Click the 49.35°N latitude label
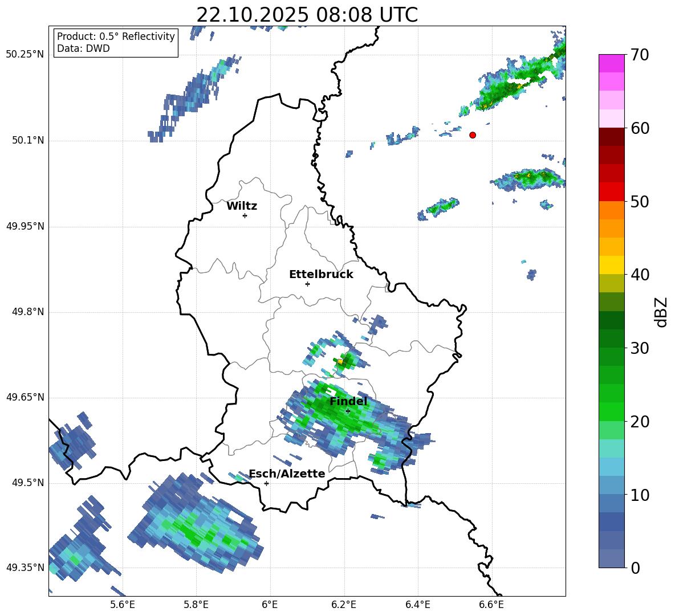 25,568
